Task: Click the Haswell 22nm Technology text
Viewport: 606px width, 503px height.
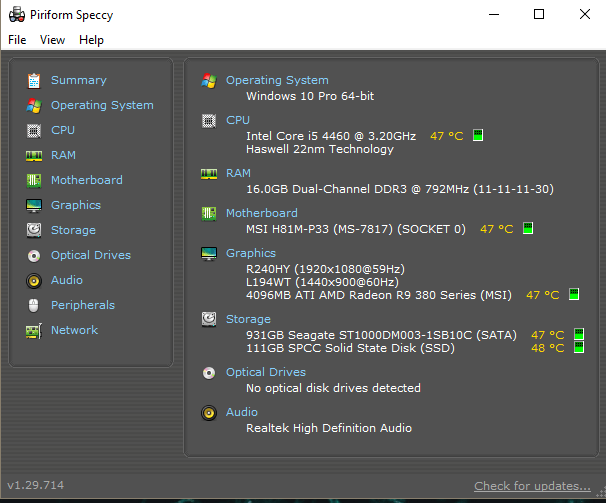Action: click(320, 149)
